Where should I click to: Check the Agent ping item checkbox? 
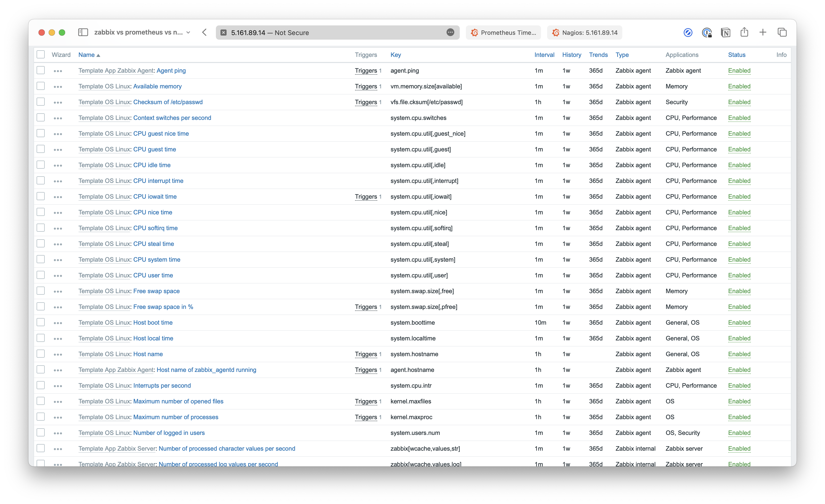point(41,70)
